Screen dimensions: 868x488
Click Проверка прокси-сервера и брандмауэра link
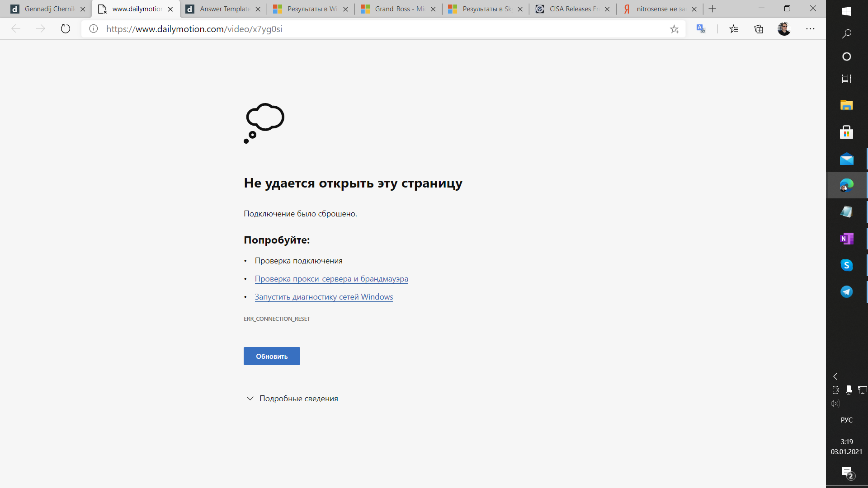click(x=331, y=278)
